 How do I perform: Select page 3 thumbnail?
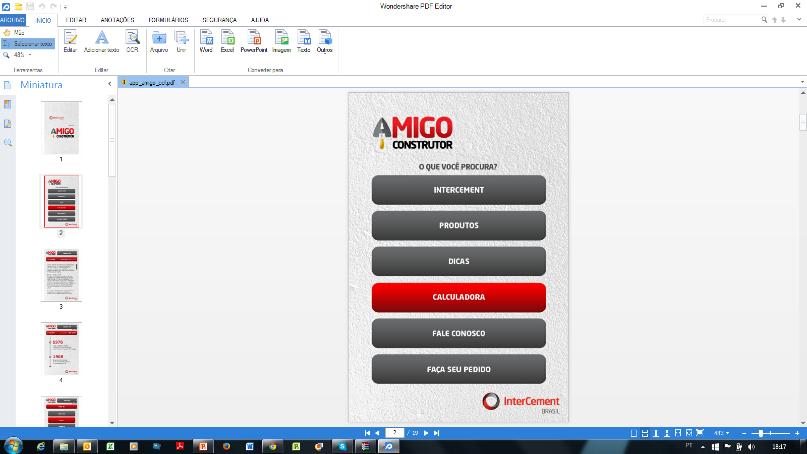click(61, 275)
